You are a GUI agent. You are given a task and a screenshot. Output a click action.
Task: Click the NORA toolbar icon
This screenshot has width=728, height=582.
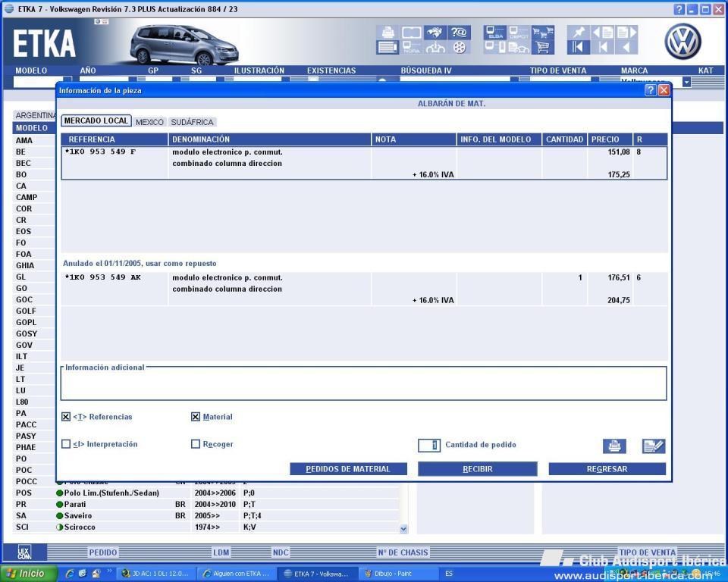pos(411,47)
